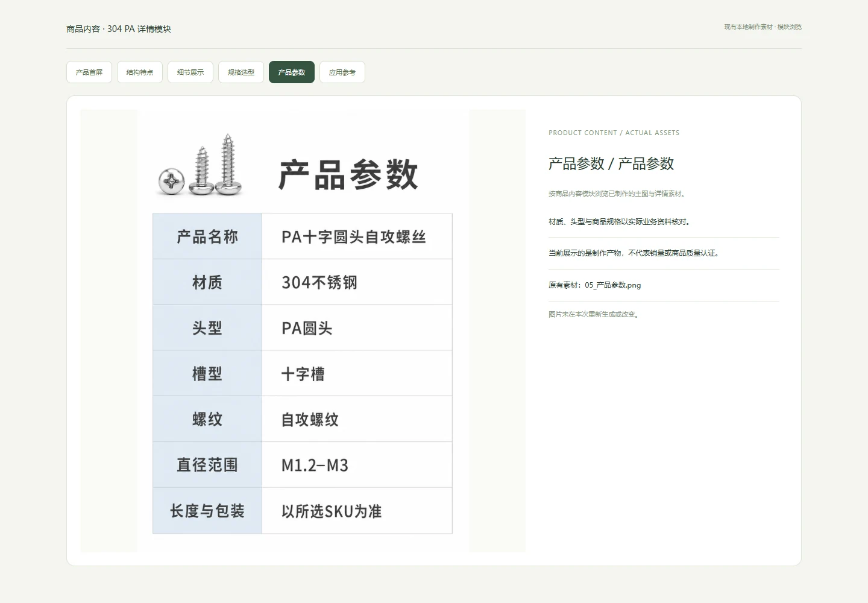
Task: Select the 螺纹 row label
Action: point(207,419)
